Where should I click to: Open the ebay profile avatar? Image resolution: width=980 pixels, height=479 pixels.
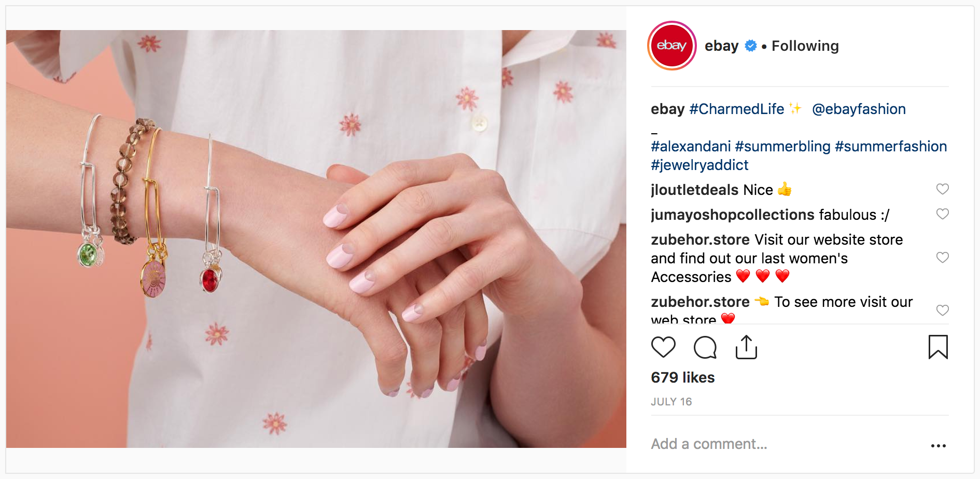672,46
